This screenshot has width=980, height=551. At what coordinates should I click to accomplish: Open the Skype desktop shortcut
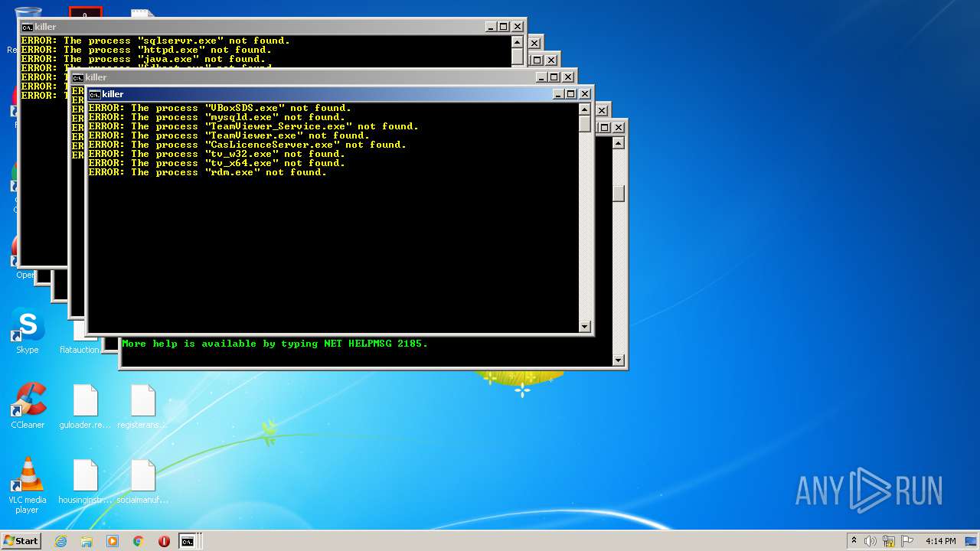28,331
